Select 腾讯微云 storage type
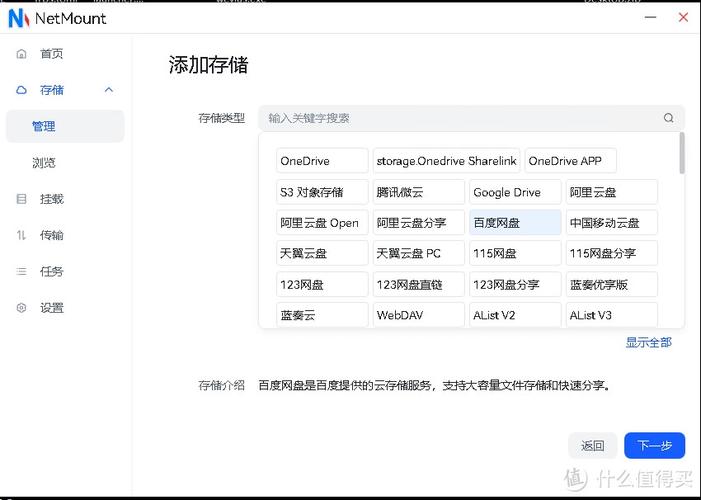701x500 pixels. pyautogui.click(x=419, y=192)
